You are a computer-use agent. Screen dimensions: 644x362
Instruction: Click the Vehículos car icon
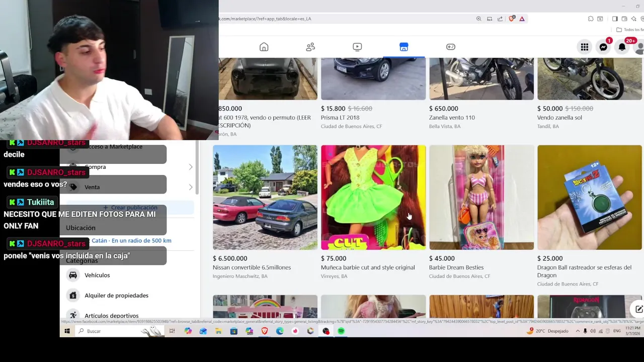(x=73, y=275)
